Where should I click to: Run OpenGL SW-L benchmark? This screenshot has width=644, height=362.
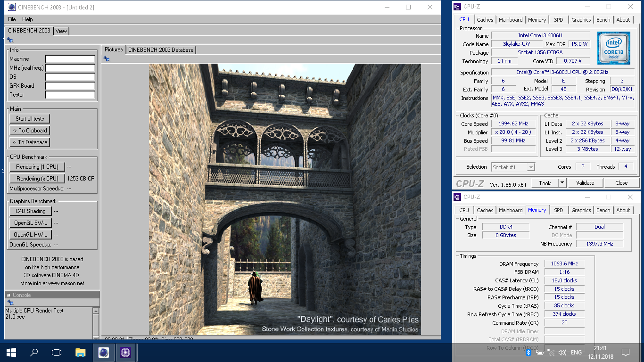click(x=31, y=223)
